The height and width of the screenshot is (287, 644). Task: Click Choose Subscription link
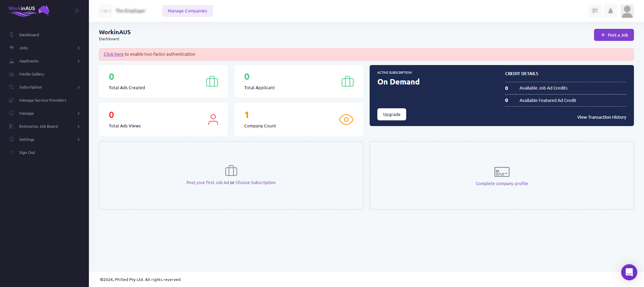(x=256, y=182)
